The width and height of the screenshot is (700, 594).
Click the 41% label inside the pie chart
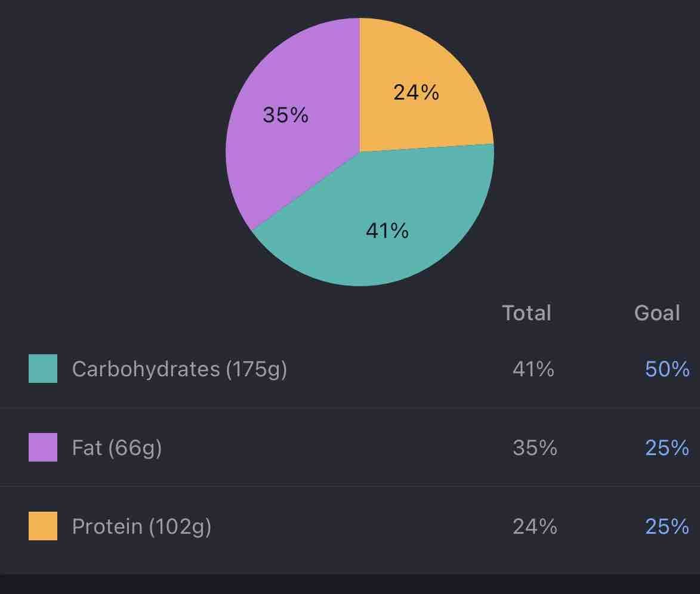(387, 230)
